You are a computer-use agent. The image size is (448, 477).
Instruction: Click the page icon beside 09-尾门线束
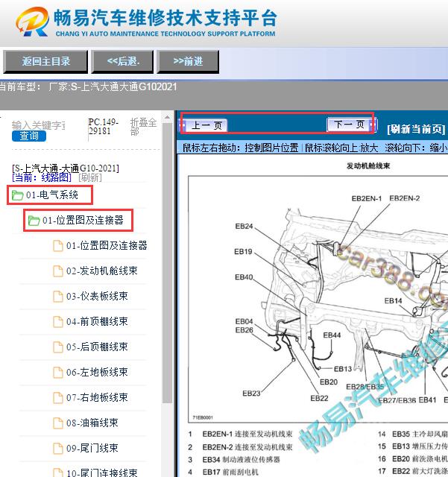[58, 448]
